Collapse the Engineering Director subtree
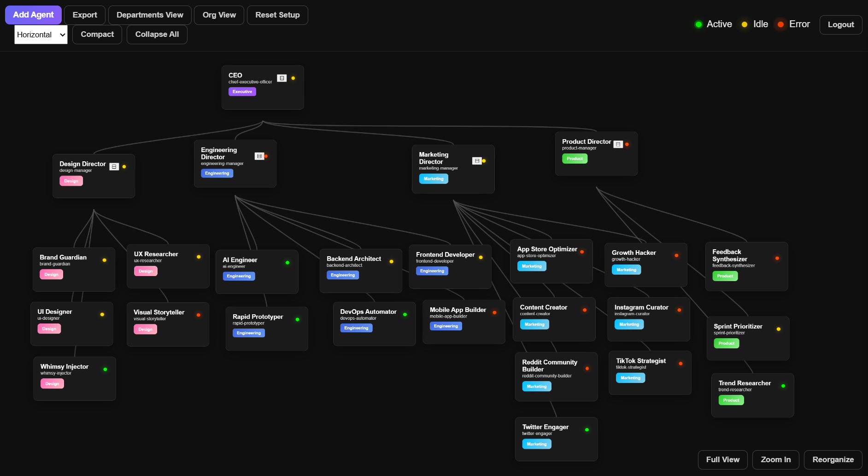The image size is (868, 476). (x=259, y=156)
